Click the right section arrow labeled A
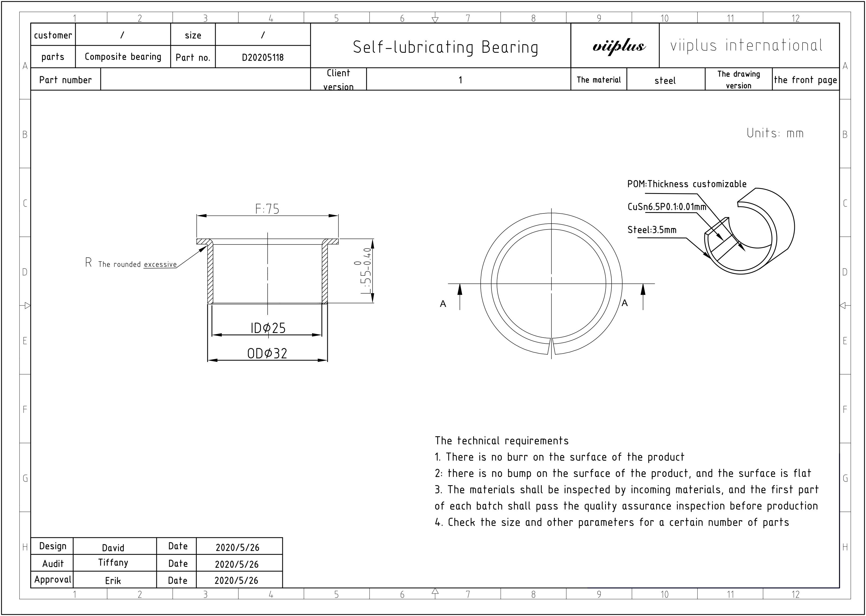This screenshot has height=616, width=866. tap(643, 297)
